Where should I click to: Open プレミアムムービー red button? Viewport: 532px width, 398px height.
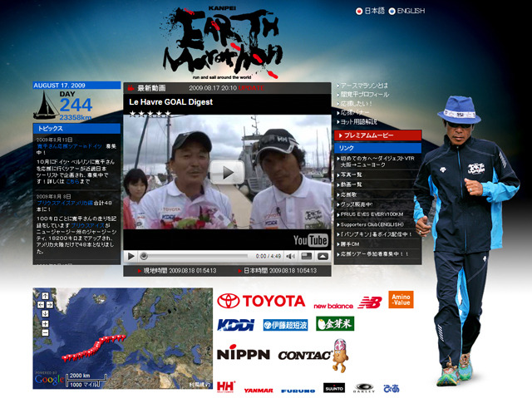[x=377, y=135]
